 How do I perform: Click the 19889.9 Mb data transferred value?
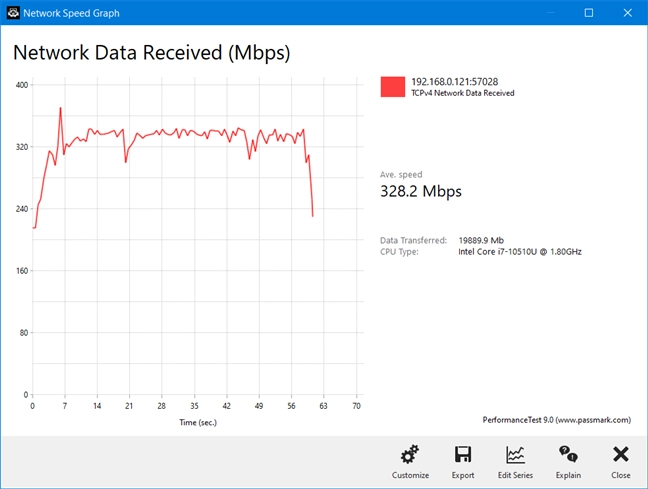click(x=481, y=240)
